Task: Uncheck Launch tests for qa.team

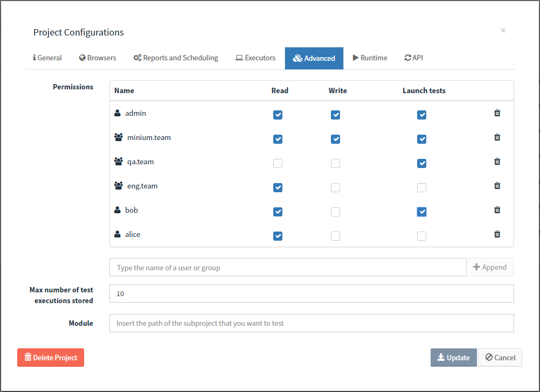Action: point(421,163)
